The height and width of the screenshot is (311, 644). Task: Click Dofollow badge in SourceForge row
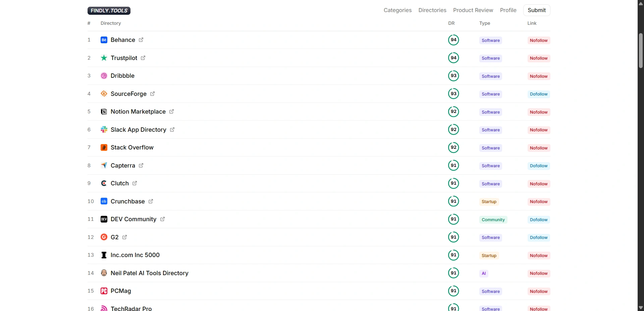[x=539, y=94]
